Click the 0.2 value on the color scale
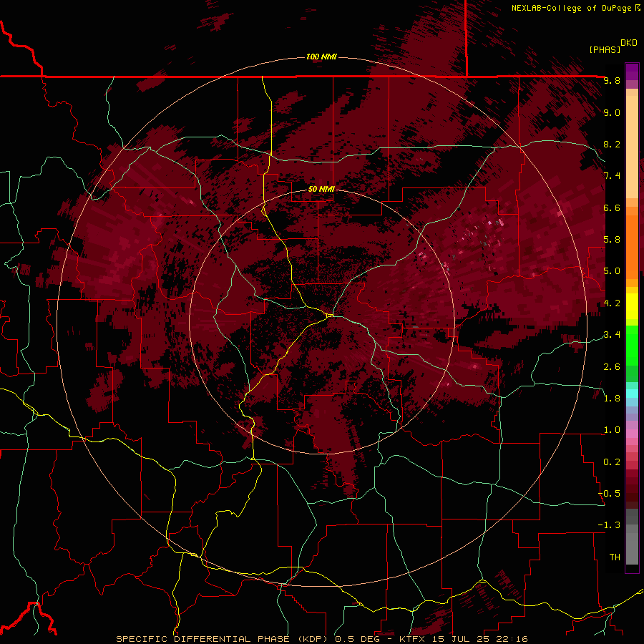 (x=612, y=462)
